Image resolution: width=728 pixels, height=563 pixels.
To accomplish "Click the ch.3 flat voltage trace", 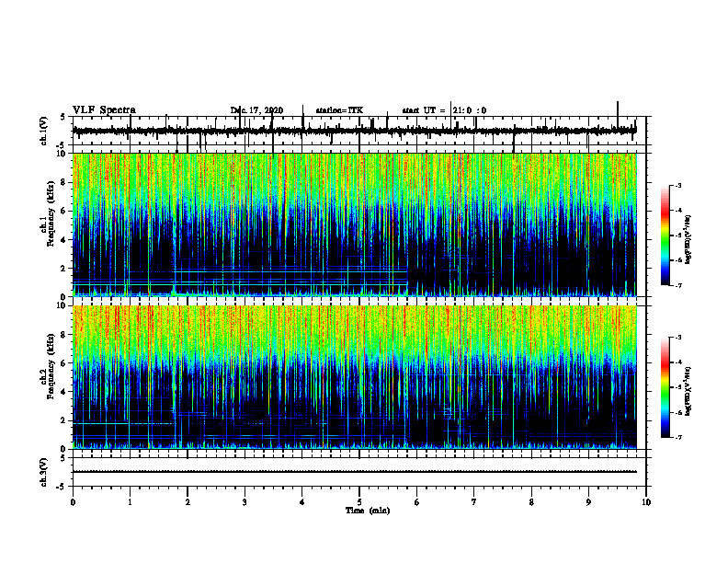I will (x=354, y=472).
